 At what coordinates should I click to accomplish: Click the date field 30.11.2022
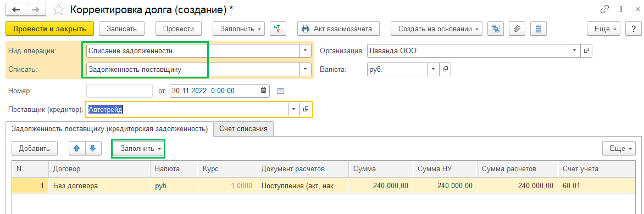(x=214, y=91)
